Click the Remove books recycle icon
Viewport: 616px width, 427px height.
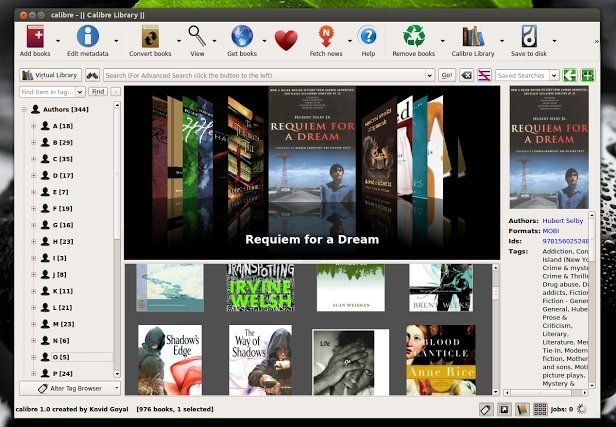pos(414,37)
